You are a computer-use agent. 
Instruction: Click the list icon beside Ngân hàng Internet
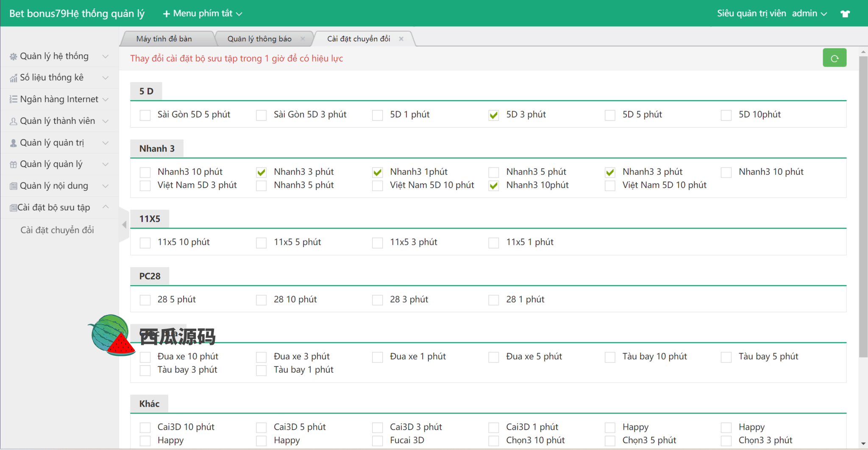click(14, 99)
